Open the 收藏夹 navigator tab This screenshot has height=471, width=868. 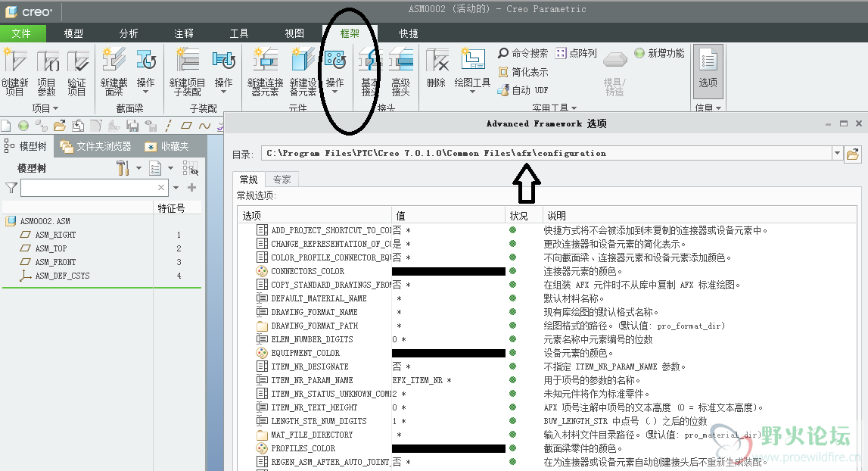click(166, 146)
